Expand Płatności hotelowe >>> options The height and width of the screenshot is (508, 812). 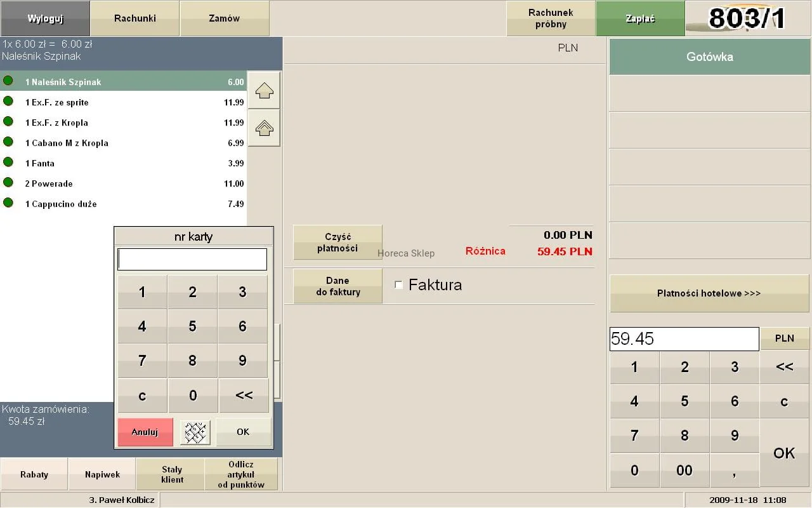point(709,293)
